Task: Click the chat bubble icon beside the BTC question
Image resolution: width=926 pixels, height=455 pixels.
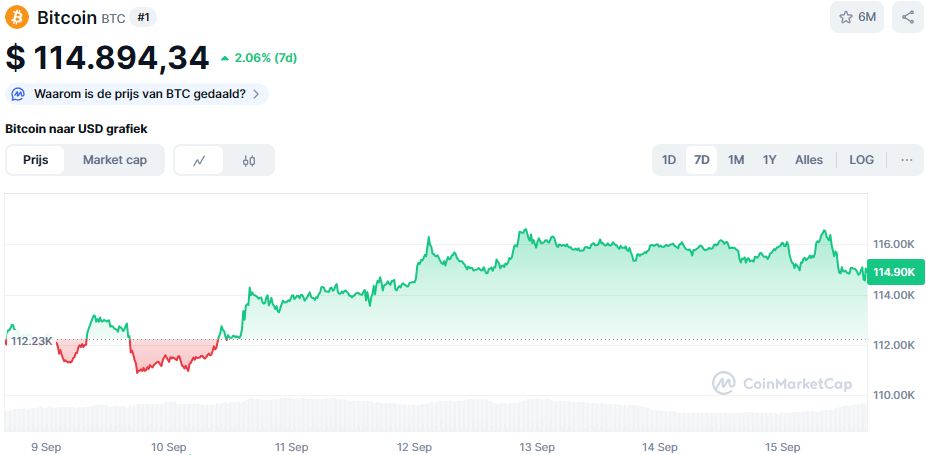Action: pos(18,94)
